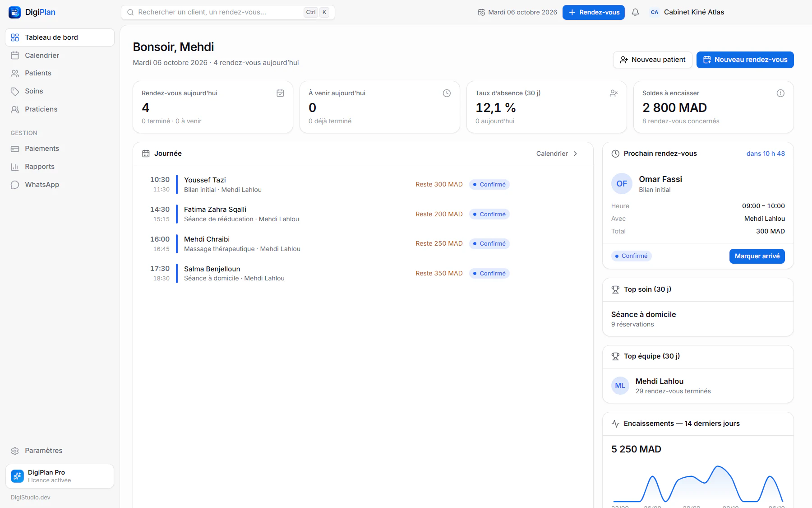812x508 pixels.
Task: Focus the client search field
Action: pos(228,12)
